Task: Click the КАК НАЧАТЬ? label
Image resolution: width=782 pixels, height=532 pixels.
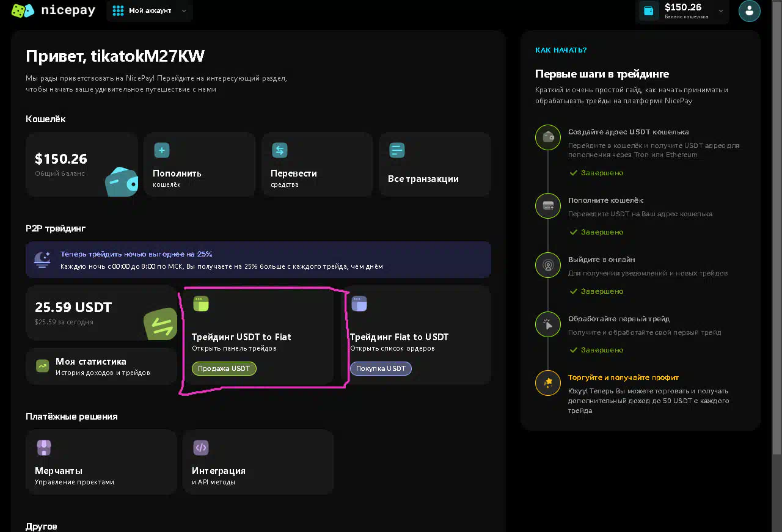Action: click(561, 50)
